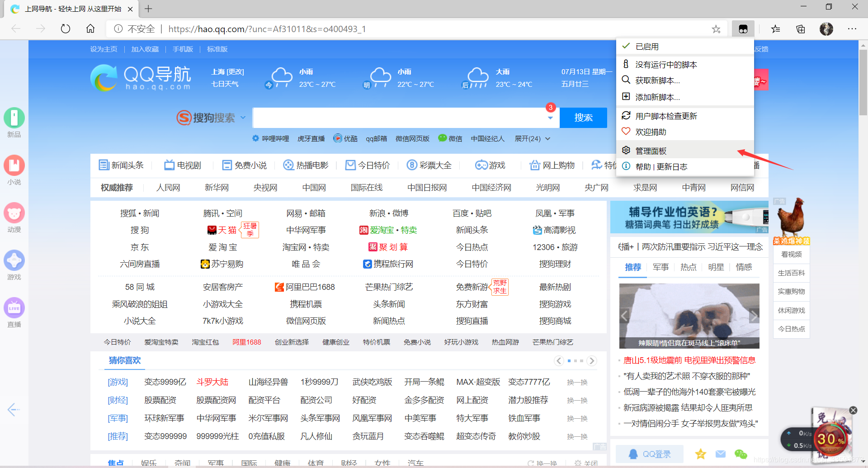Image resolution: width=868 pixels, height=468 pixels.
Task: Open the sidebar 小说 icon
Action: (x=14, y=165)
